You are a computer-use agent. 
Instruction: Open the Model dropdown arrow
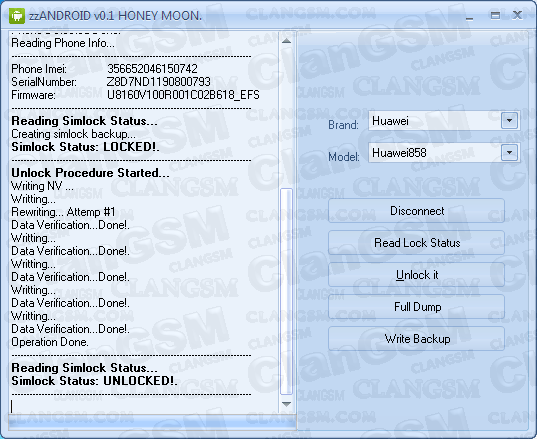[x=509, y=152]
